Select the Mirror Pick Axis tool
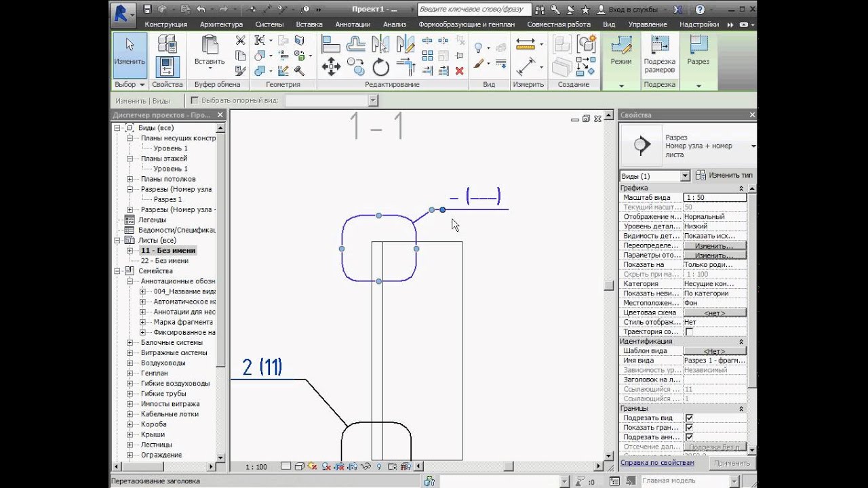 [x=381, y=44]
